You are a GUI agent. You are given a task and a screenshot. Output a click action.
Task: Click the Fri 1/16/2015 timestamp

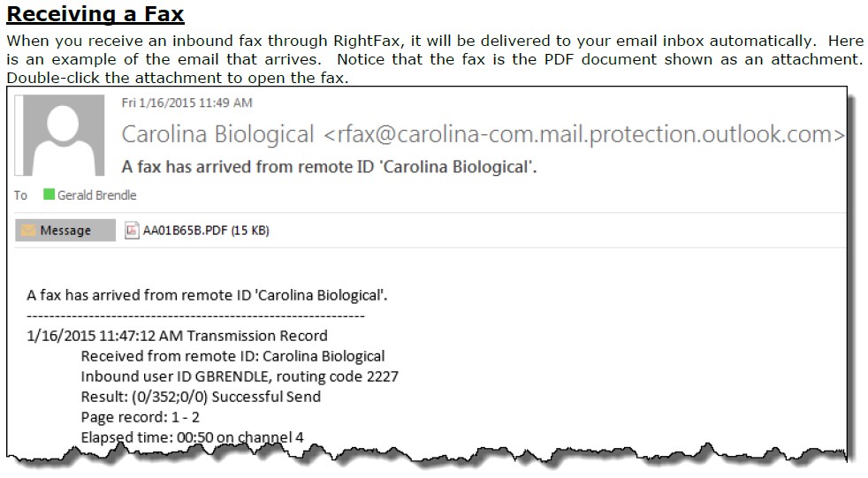click(187, 102)
